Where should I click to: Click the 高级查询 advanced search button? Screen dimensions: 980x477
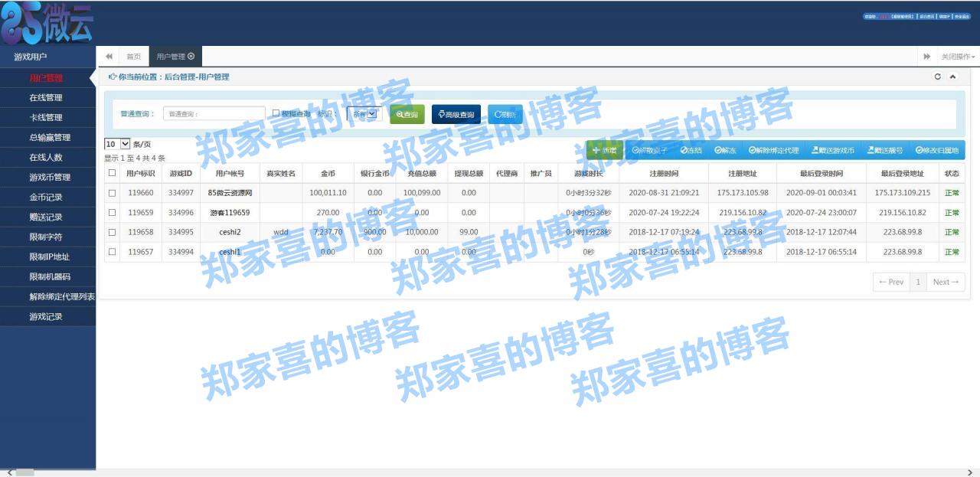(458, 114)
